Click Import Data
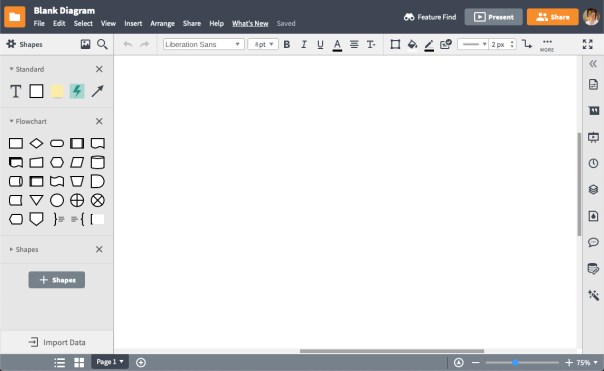Image resolution: width=604 pixels, height=371 pixels. click(57, 342)
